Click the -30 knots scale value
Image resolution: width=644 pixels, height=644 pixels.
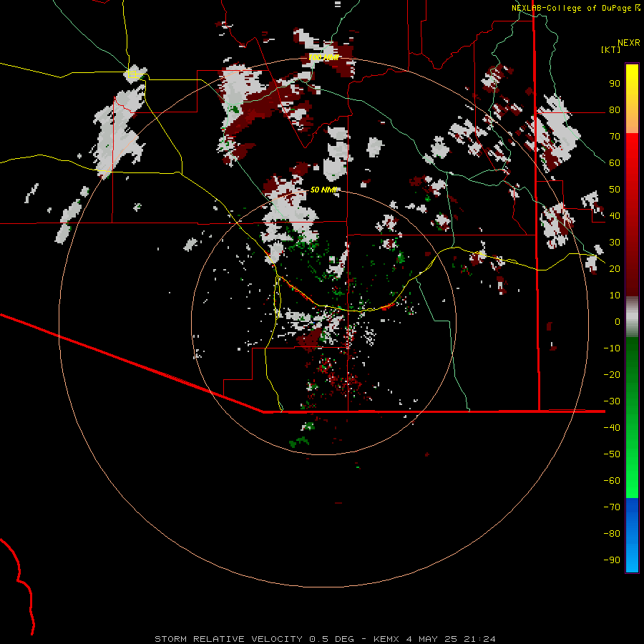pos(612,401)
